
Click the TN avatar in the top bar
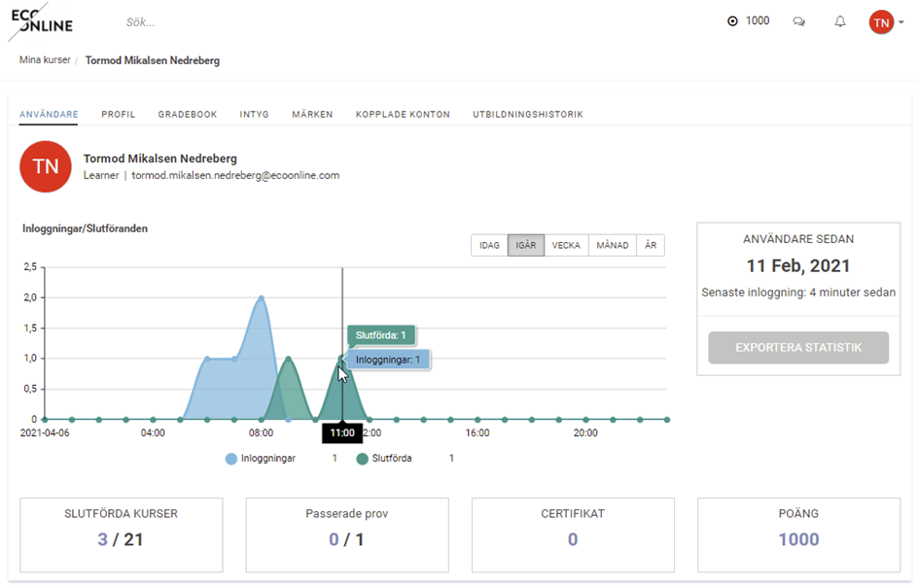point(881,22)
